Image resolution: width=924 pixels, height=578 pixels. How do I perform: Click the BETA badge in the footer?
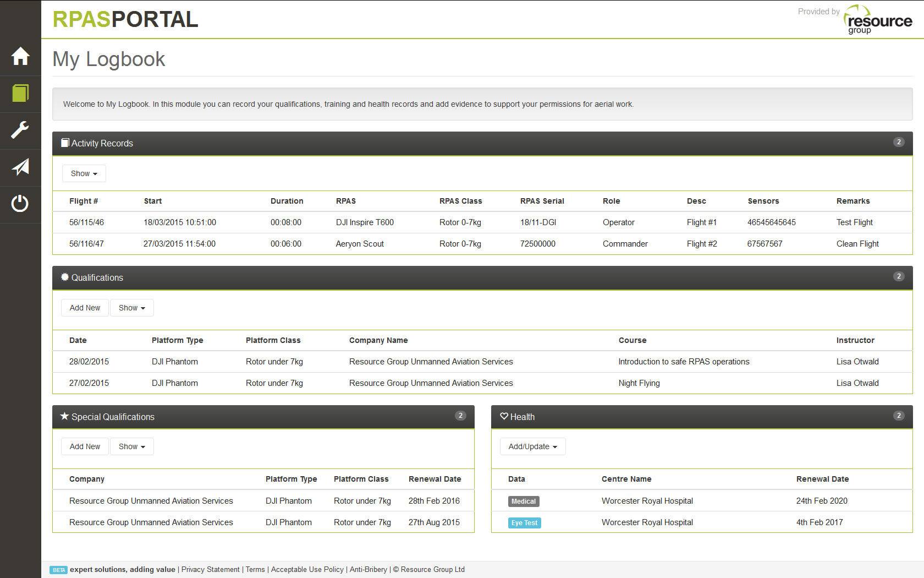(58, 570)
